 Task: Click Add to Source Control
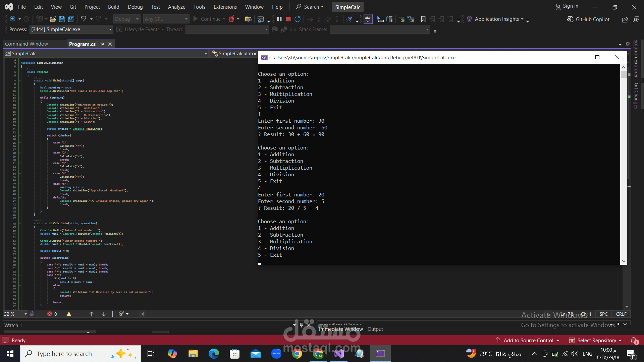click(528, 340)
